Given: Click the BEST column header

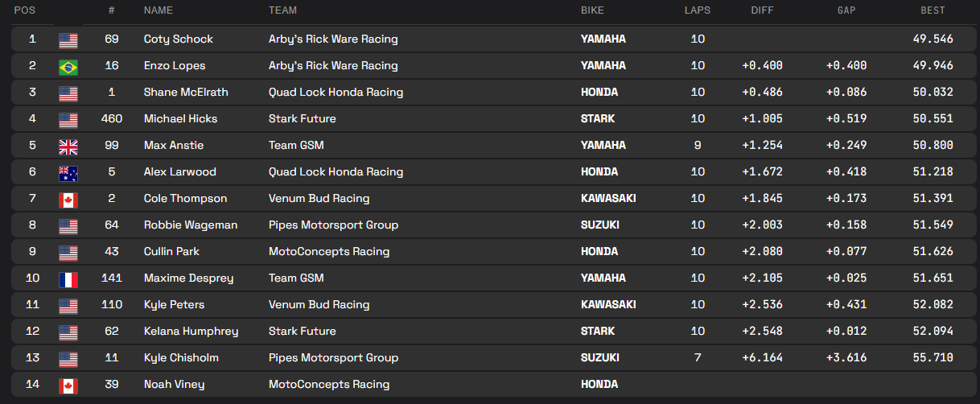Looking at the screenshot, I should coord(933,10).
